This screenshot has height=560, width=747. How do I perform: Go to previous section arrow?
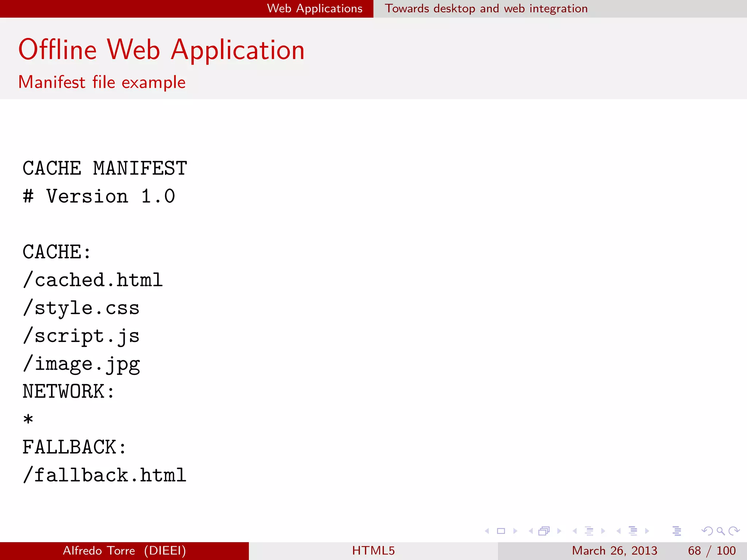(x=619, y=531)
